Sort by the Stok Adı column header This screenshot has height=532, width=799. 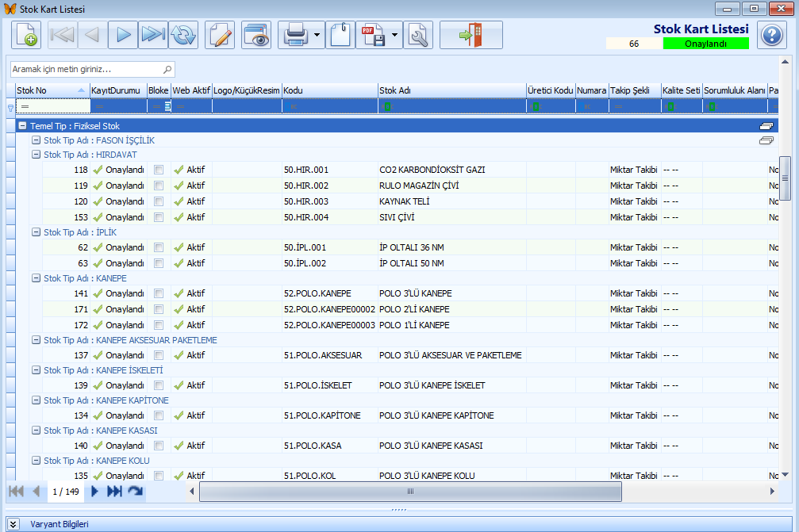pyautogui.click(x=452, y=90)
